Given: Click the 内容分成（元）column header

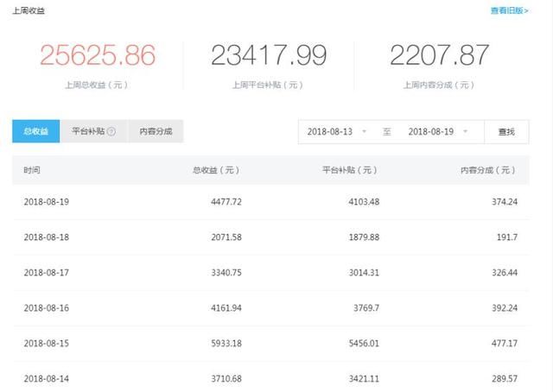Looking at the screenshot, I should [488, 170].
